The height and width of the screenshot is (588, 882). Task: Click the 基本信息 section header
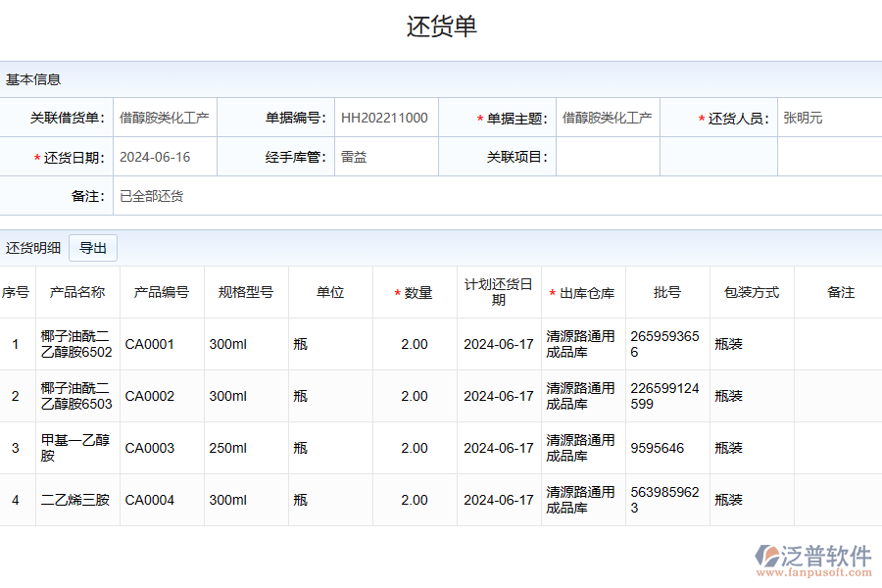tap(31, 79)
